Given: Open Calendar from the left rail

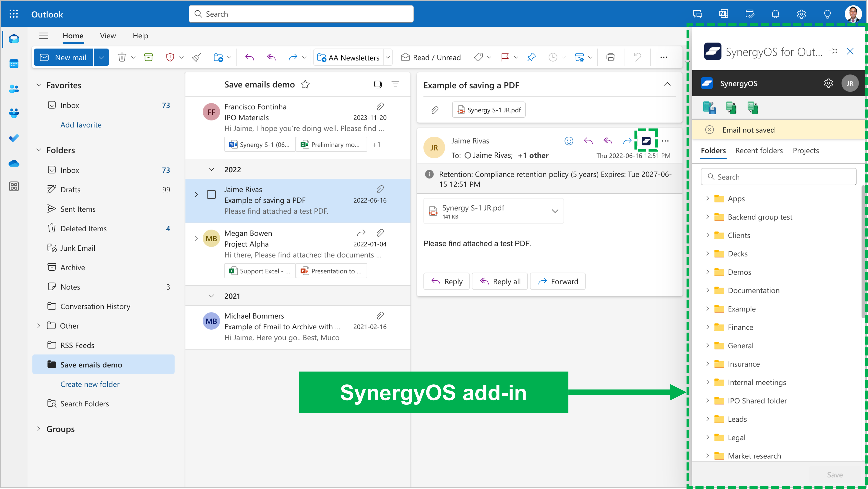Looking at the screenshot, I should point(14,64).
